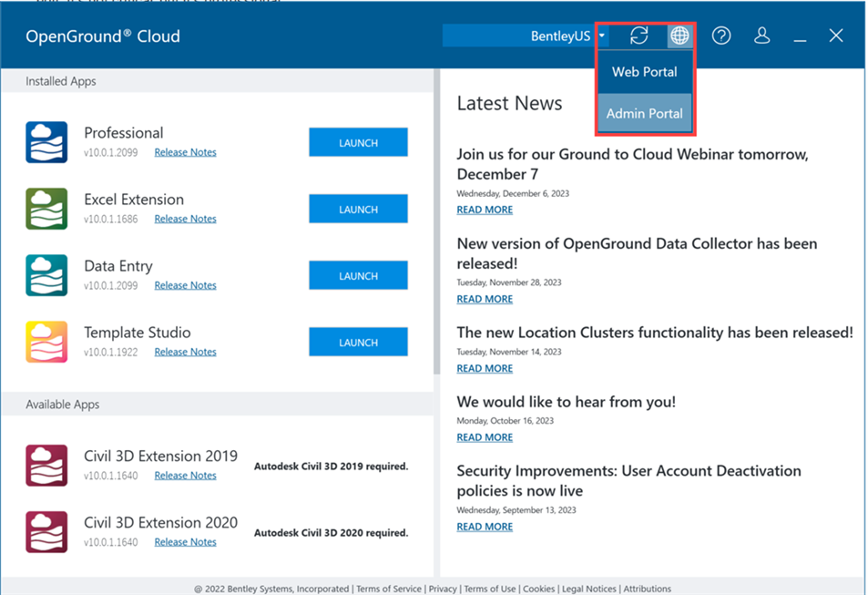This screenshot has width=868, height=595.
Task: Read more about Ground to Cloud Webinar
Action: 485,210
